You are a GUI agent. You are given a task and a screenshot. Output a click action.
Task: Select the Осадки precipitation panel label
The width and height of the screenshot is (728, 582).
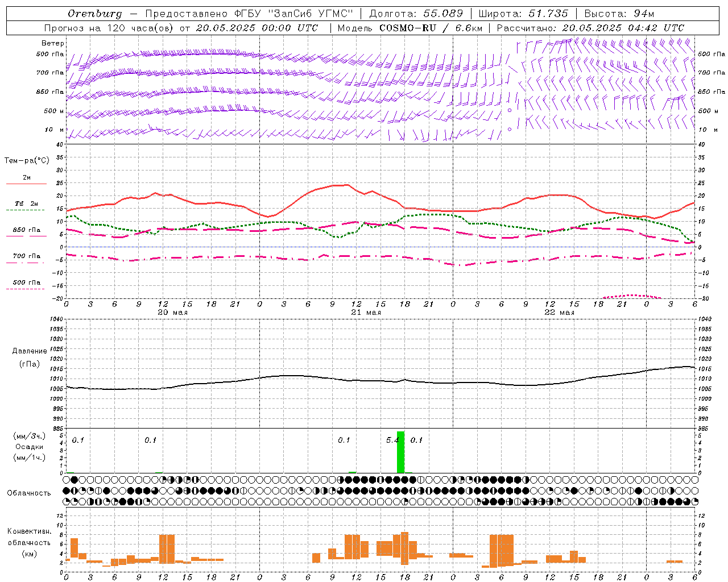(30, 447)
